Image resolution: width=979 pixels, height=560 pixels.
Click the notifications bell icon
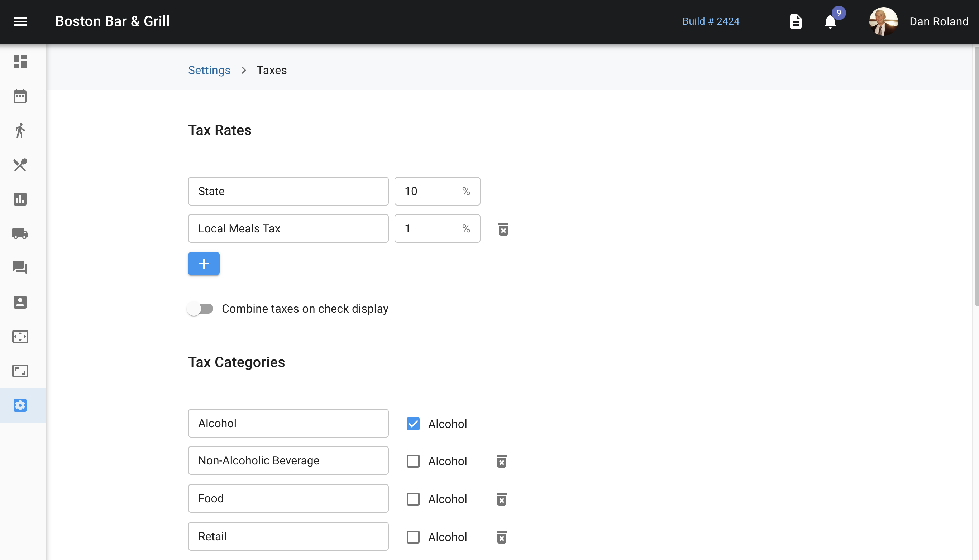830,21
